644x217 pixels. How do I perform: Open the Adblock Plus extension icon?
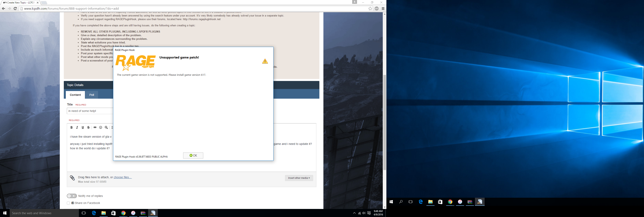point(377,8)
